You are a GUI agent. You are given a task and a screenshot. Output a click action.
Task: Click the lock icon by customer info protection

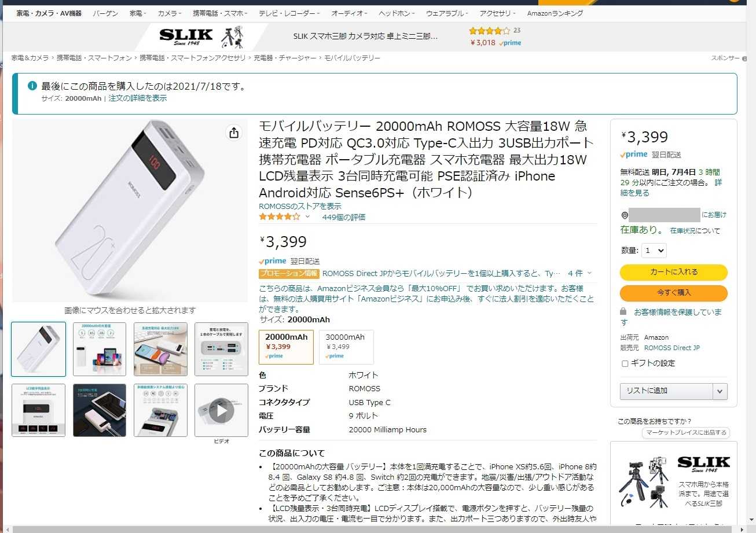[x=623, y=311]
